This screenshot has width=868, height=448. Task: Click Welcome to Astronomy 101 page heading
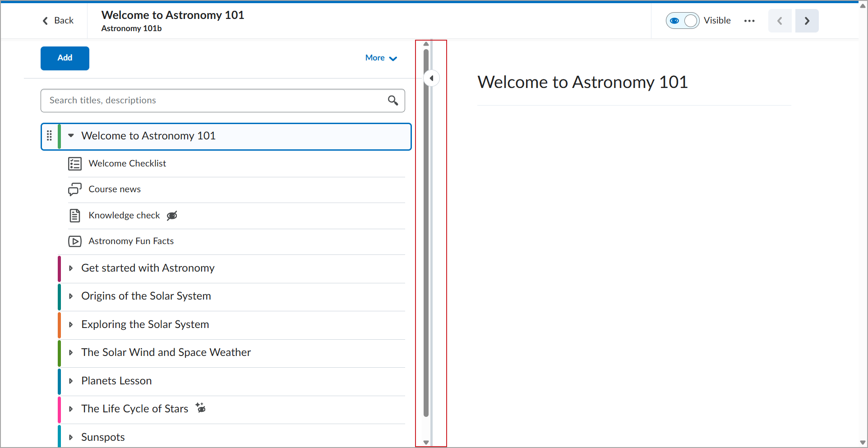(582, 83)
